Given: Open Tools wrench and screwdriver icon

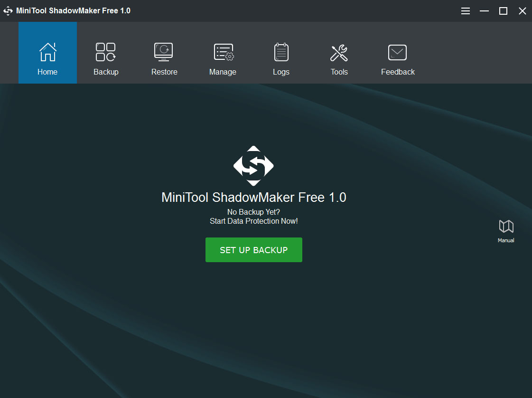Looking at the screenshot, I should click(x=339, y=53).
